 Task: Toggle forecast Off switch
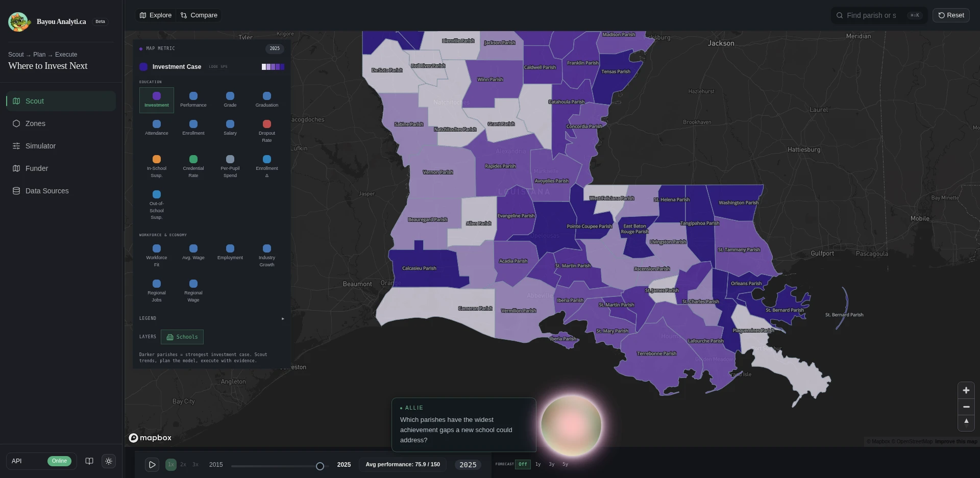pyautogui.click(x=523, y=464)
